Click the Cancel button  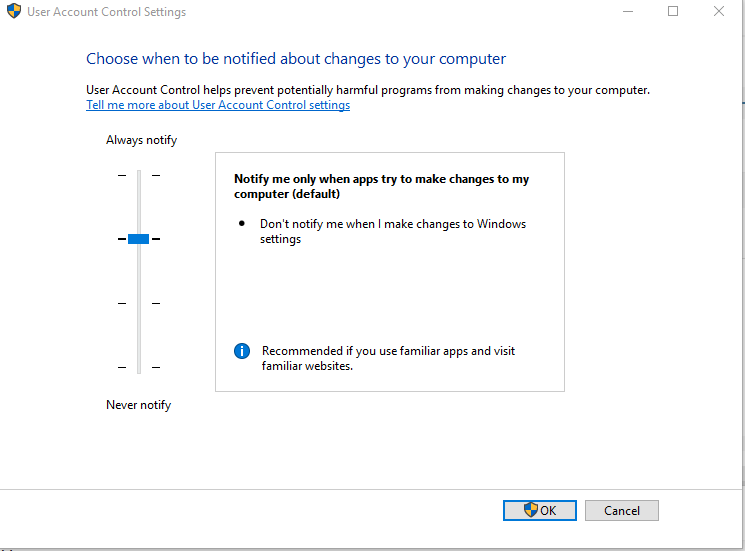point(621,511)
